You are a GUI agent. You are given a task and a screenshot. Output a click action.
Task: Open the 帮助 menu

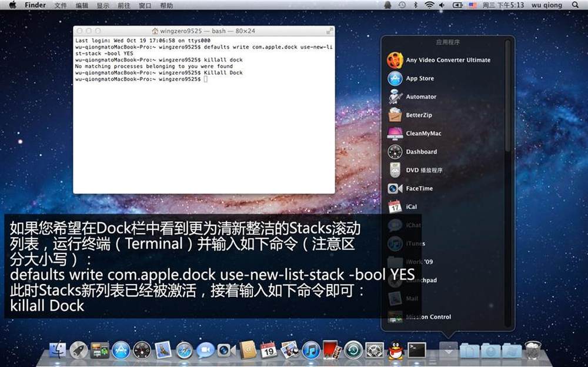166,5
